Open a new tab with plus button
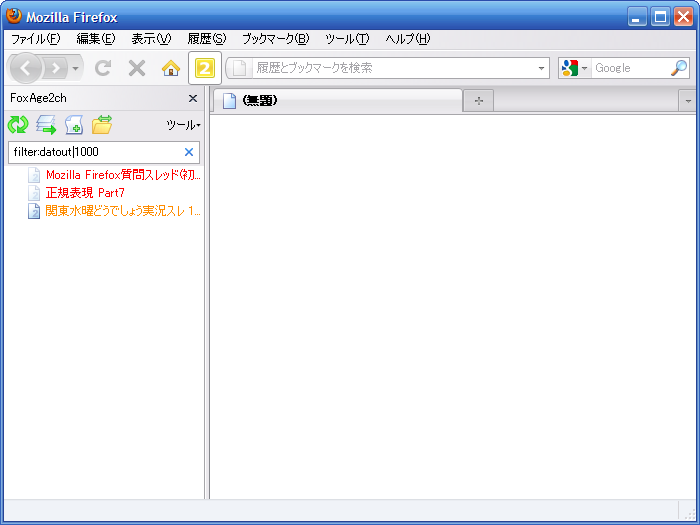 click(x=479, y=101)
